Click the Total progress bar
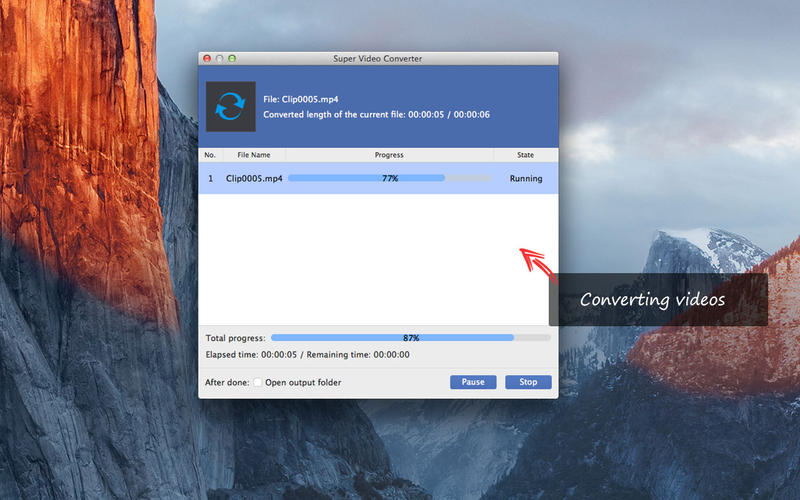The height and width of the screenshot is (500, 800). (411, 338)
